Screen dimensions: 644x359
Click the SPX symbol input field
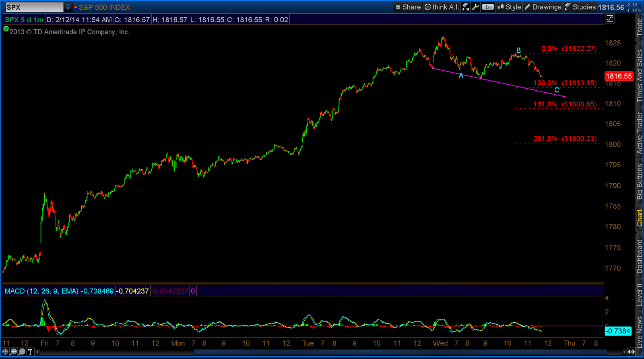[x=34, y=7]
